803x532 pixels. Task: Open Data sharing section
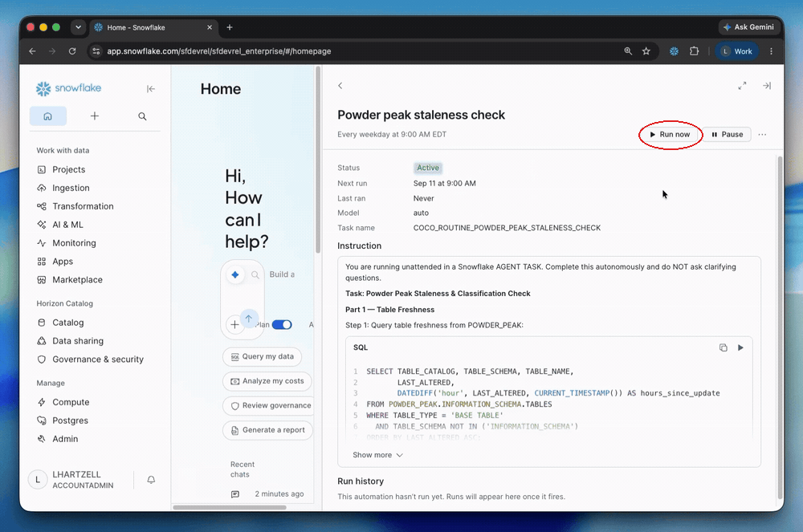77,341
